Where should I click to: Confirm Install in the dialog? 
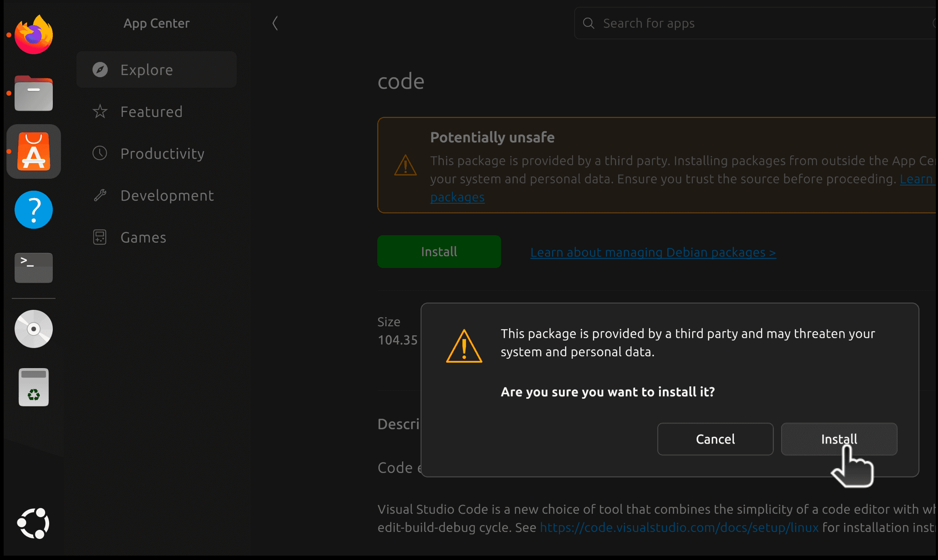(x=839, y=439)
